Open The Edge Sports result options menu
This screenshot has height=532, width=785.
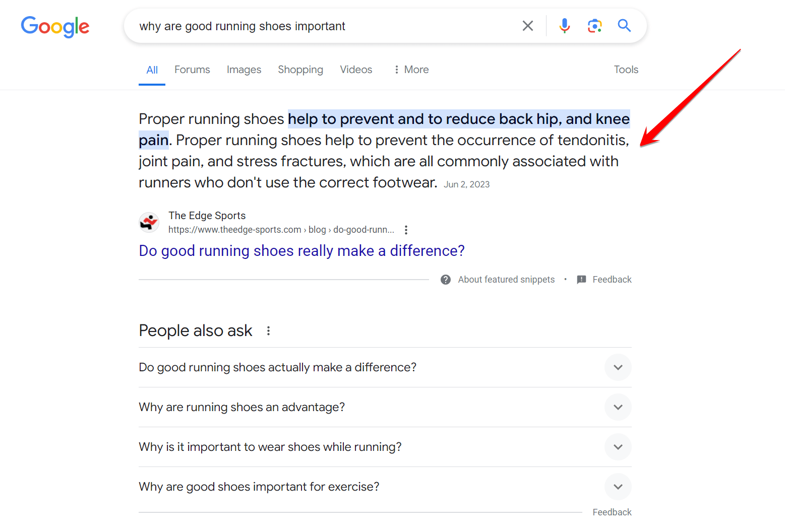coord(406,230)
